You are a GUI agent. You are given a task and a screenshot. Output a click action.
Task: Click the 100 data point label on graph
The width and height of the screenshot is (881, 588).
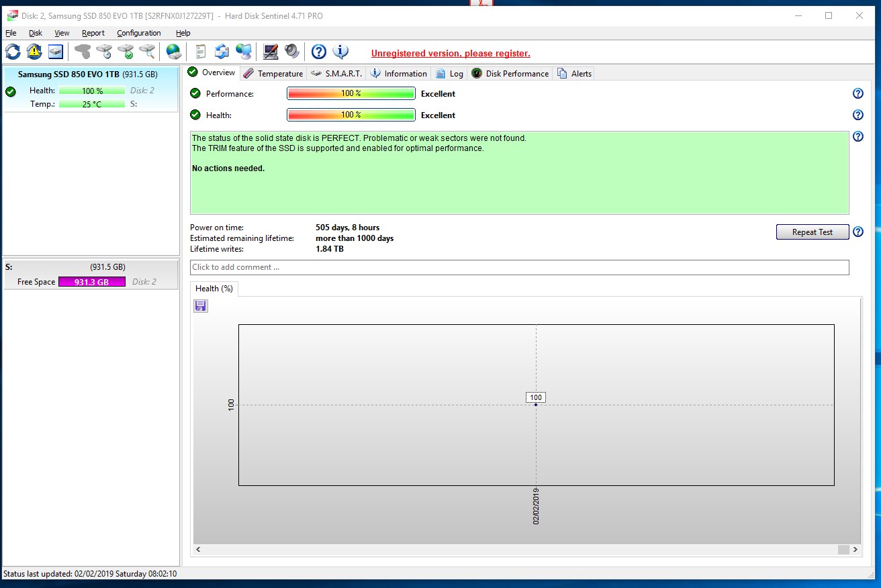pyautogui.click(x=535, y=397)
